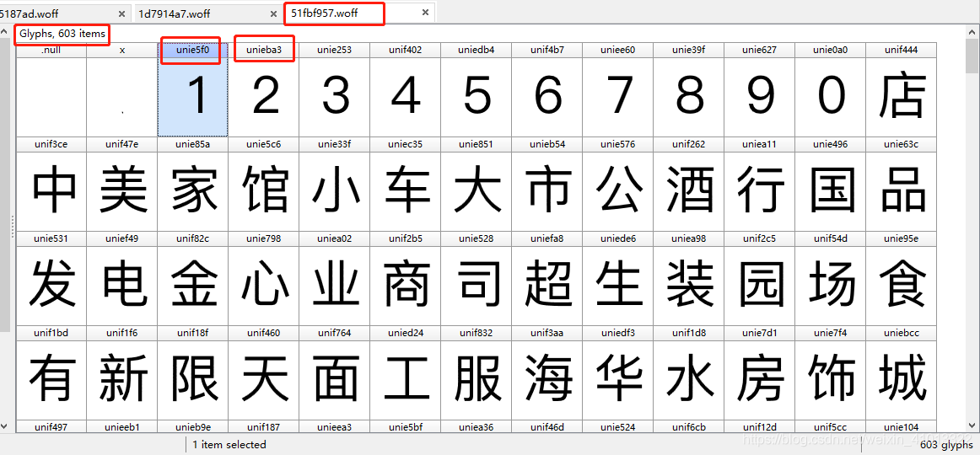The image size is (980, 455).
Task: Select glyph unif402 showing 4
Action: [405, 89]
